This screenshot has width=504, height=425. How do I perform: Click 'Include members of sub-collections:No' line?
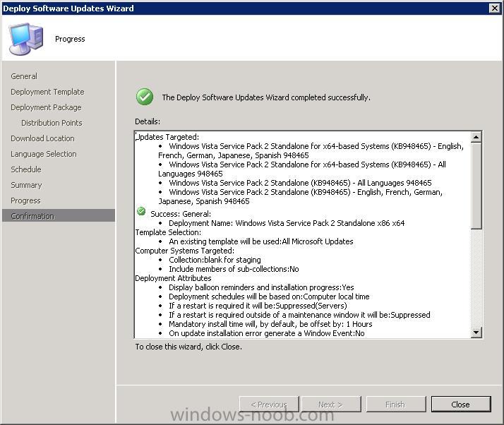click(x=234, y=269)
